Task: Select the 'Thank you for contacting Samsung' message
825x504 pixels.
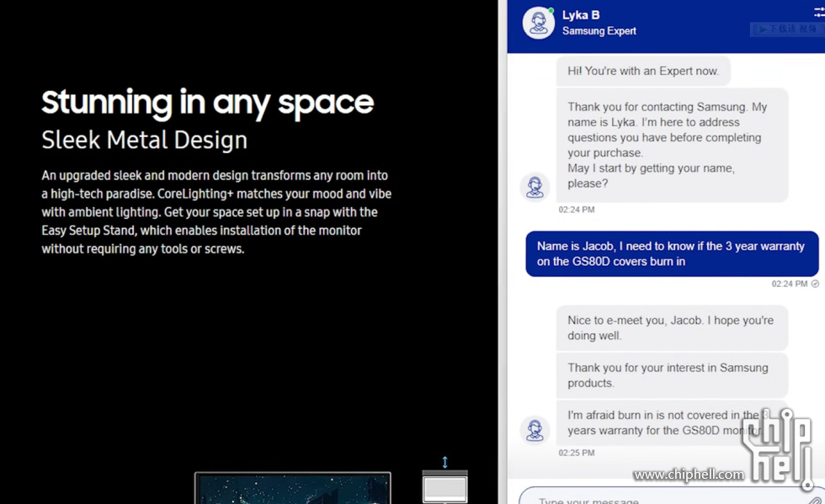Action: click(x=673, y=146)
